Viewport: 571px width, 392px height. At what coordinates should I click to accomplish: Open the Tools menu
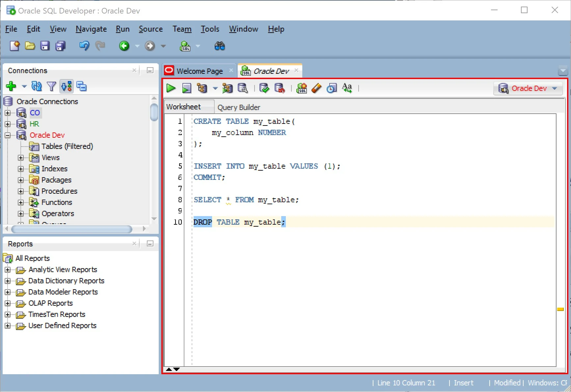210,29
